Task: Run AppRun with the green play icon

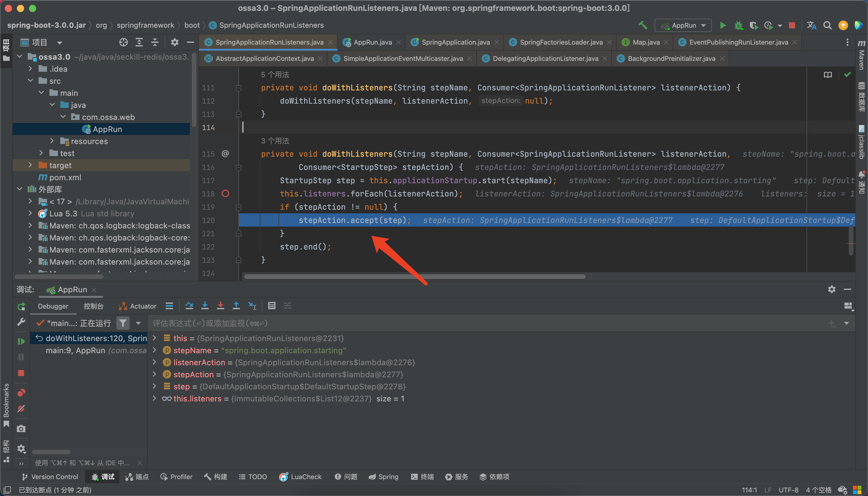Action: (722, 25)
